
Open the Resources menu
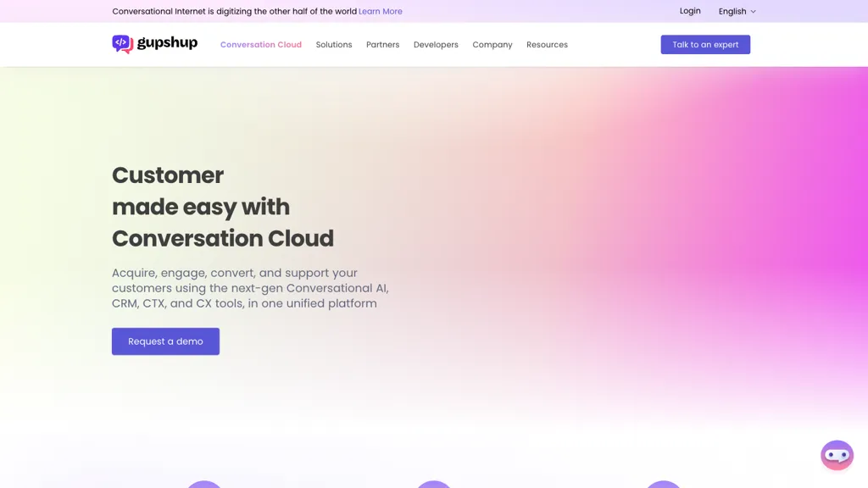pos(547,45)
